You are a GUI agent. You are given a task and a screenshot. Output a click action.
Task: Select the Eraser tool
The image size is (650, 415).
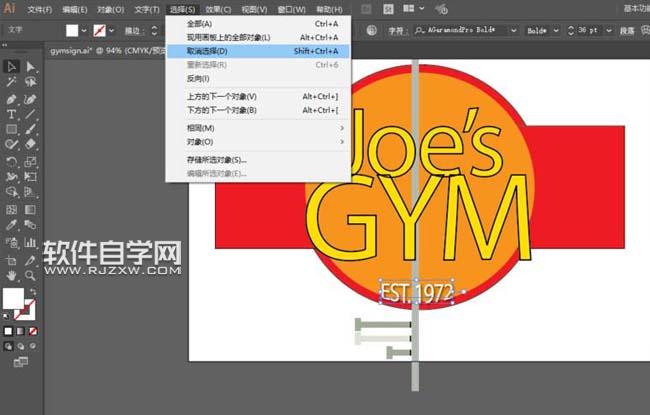coord(30,144)
